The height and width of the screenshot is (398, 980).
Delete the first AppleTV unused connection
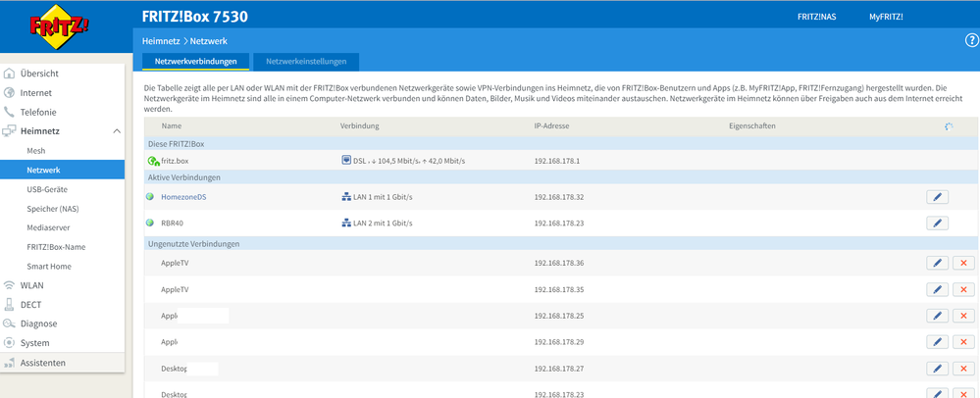[963, 263]
